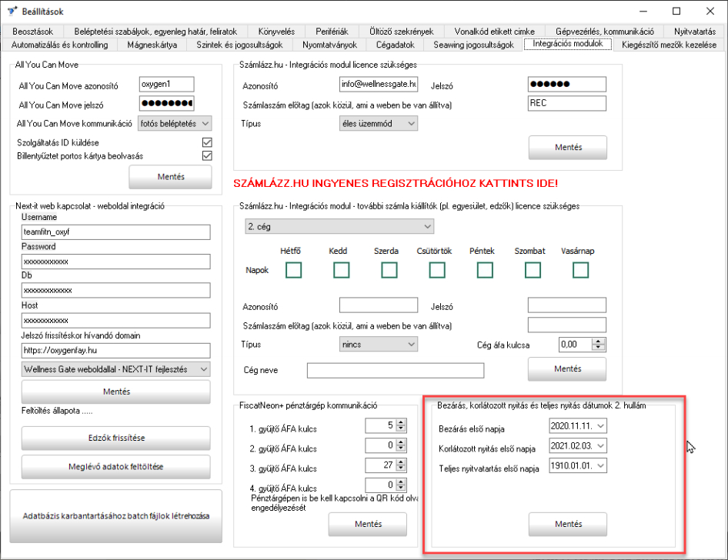
Task: Open the '2. cég' company dropdown
Action: 339,226
